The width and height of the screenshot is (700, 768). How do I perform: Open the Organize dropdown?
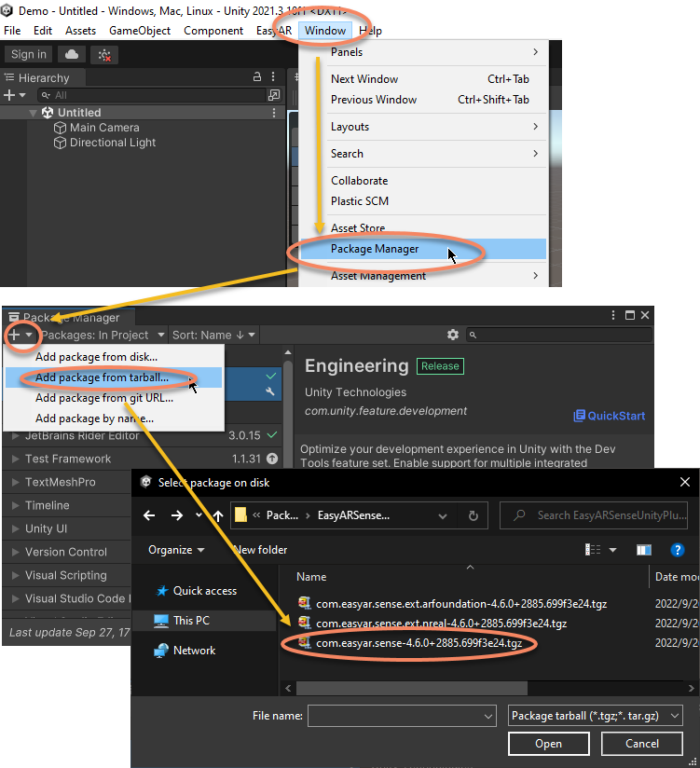coord(176,550)
